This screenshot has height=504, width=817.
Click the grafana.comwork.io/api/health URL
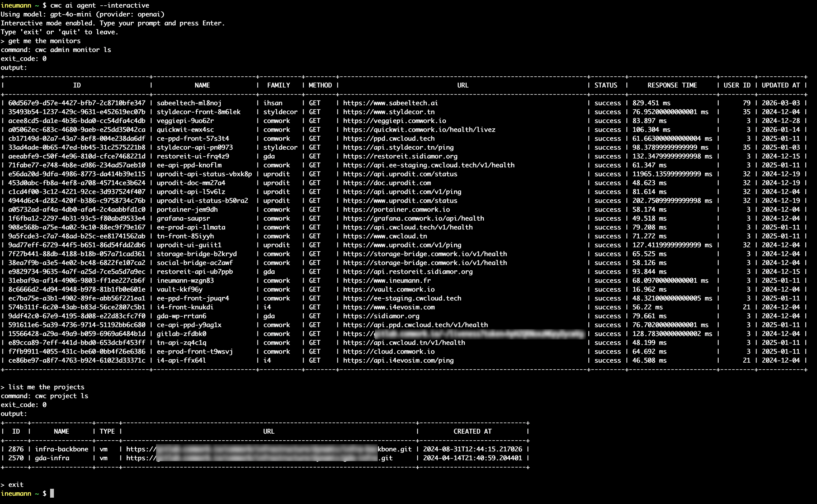[414, 219]
